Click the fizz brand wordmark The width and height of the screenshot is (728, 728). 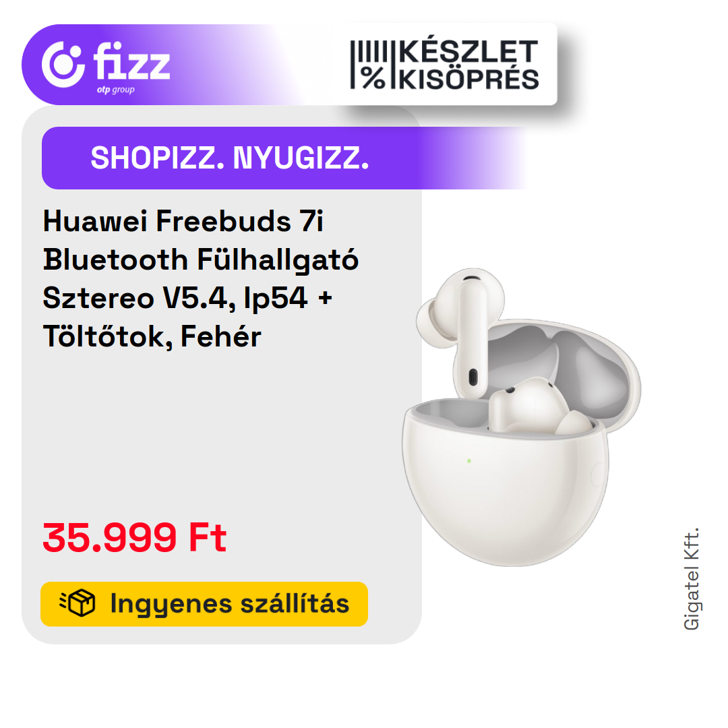click(131, 61)
